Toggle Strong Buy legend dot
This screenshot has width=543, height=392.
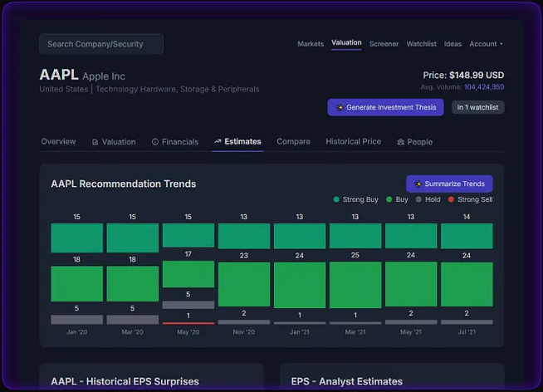[336, 200]
